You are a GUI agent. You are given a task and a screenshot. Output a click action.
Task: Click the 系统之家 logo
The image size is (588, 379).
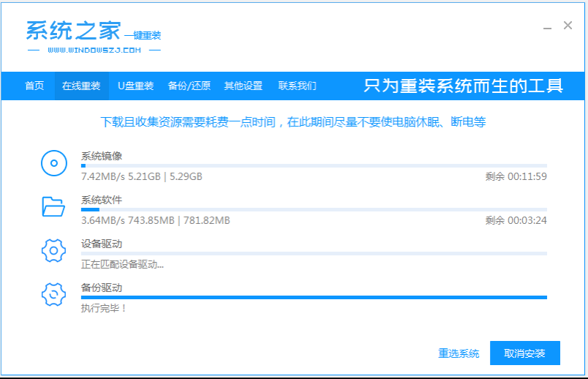73,31
